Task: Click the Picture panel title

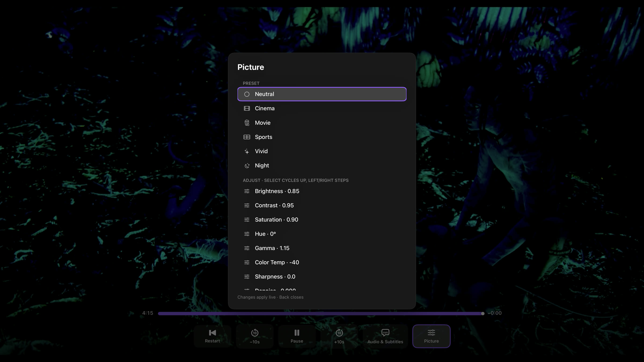Action: click(x=251, y=67)
